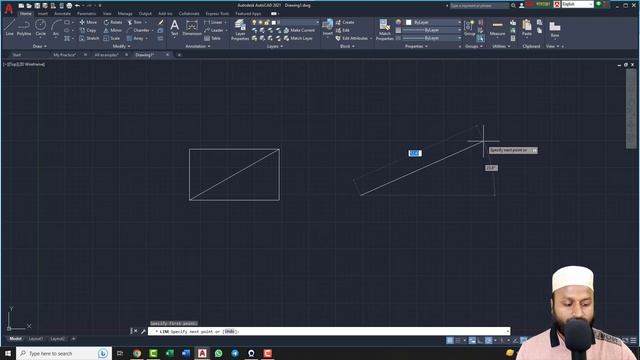Expand the Properties panel dropdown
The height and width of the screenshot is (360, 640).
tap(416, 47)
